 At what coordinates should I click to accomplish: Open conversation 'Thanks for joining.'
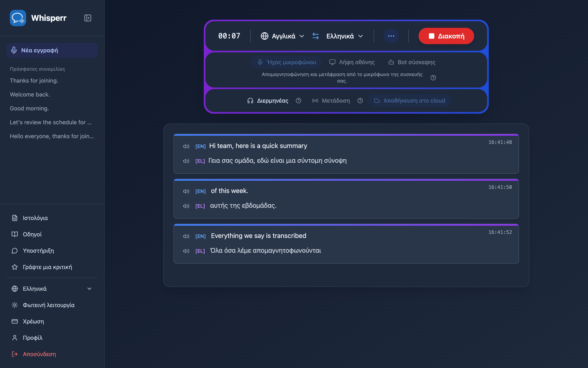pyautogui.click(x=52, y=81)
